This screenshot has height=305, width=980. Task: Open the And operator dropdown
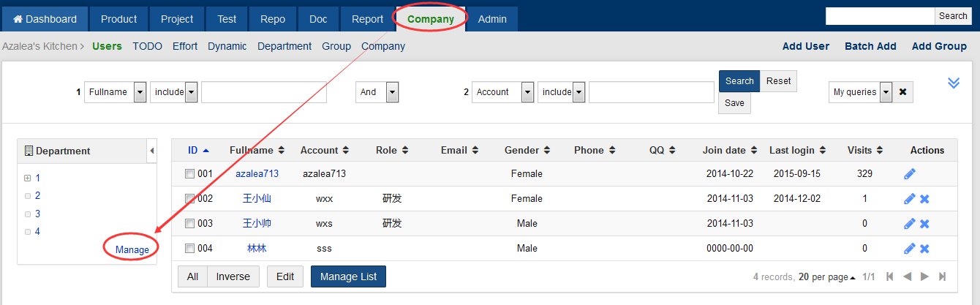click(x=392, y=92)
